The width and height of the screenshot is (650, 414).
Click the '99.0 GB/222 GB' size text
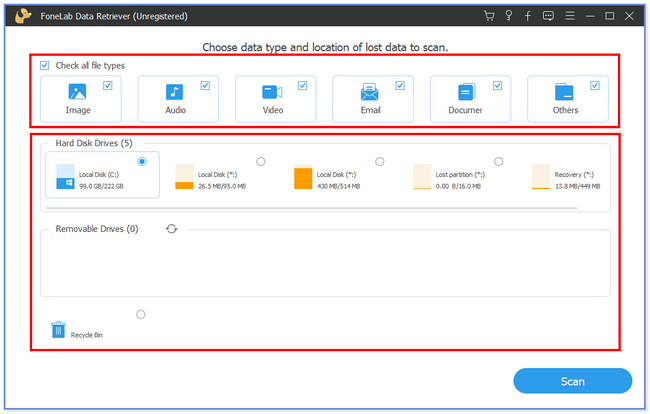(102, 186)
